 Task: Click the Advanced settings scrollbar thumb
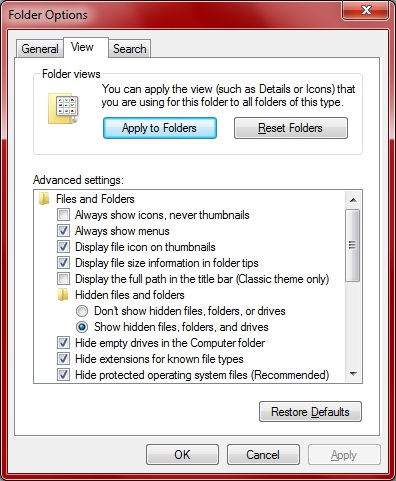(x=353, y=245)
